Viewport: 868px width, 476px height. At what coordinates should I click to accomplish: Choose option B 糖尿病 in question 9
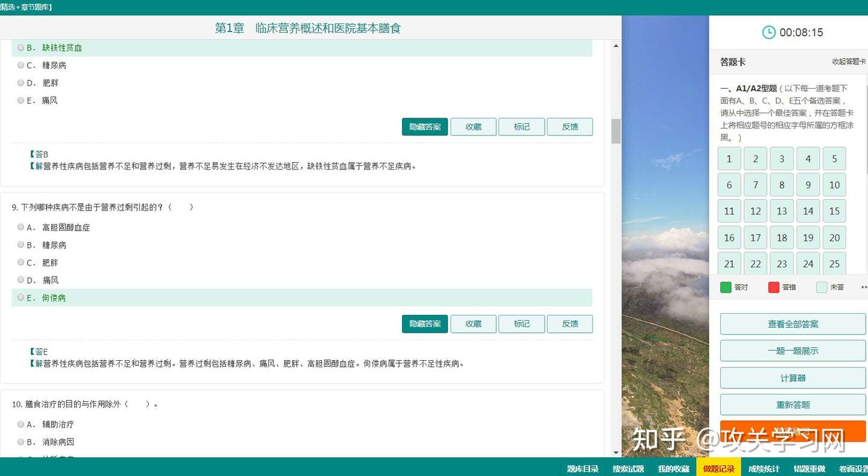21,245
